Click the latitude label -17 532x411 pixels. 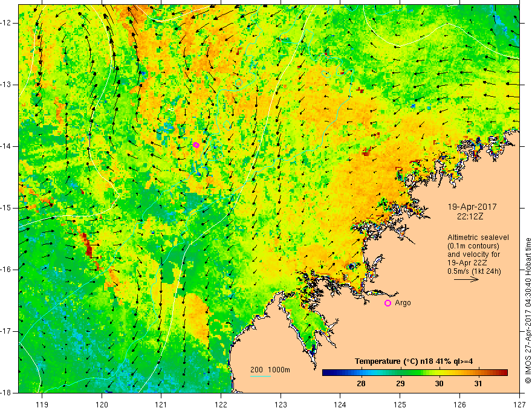coord(6,331)
